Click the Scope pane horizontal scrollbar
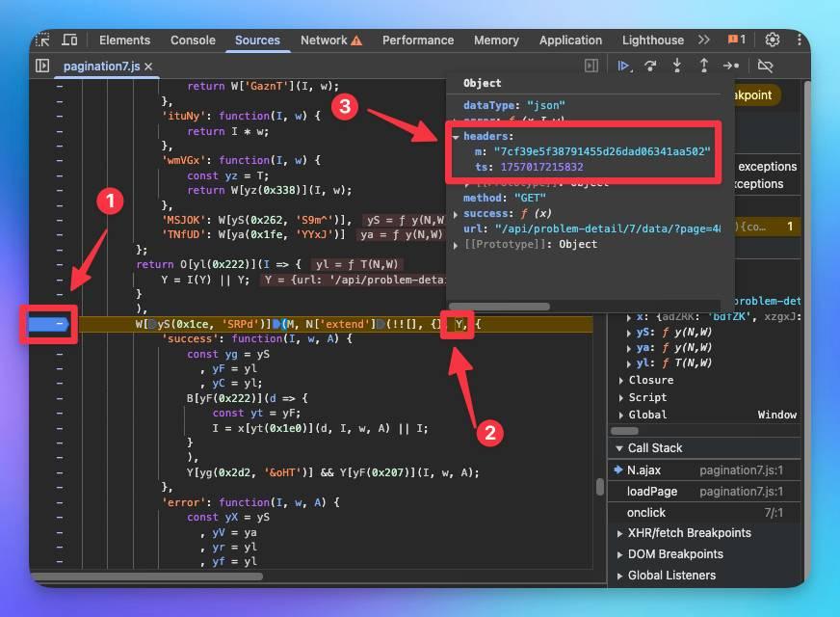Screen dimensions: 840x617 [624, 431]
